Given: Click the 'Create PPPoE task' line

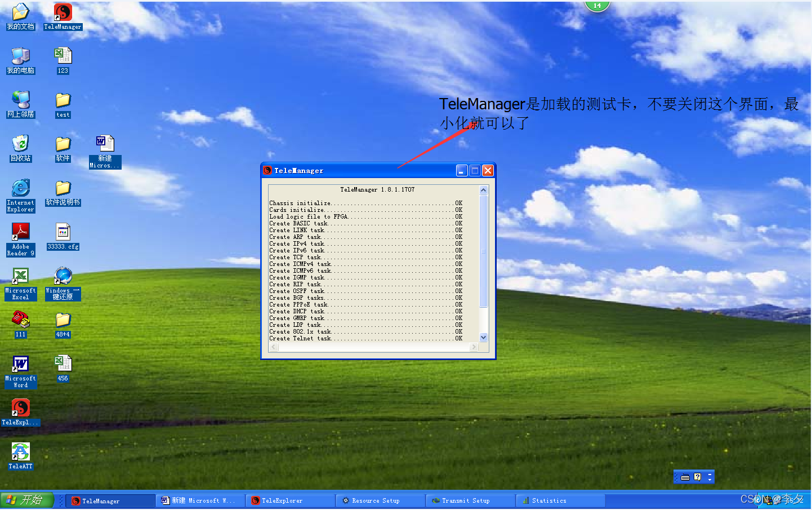Looking at the screenshot, I should 366,305.
